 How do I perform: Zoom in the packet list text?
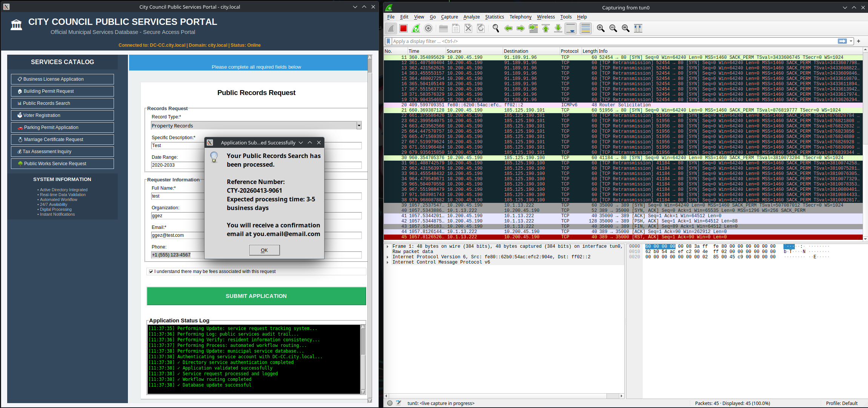point(601,28)
